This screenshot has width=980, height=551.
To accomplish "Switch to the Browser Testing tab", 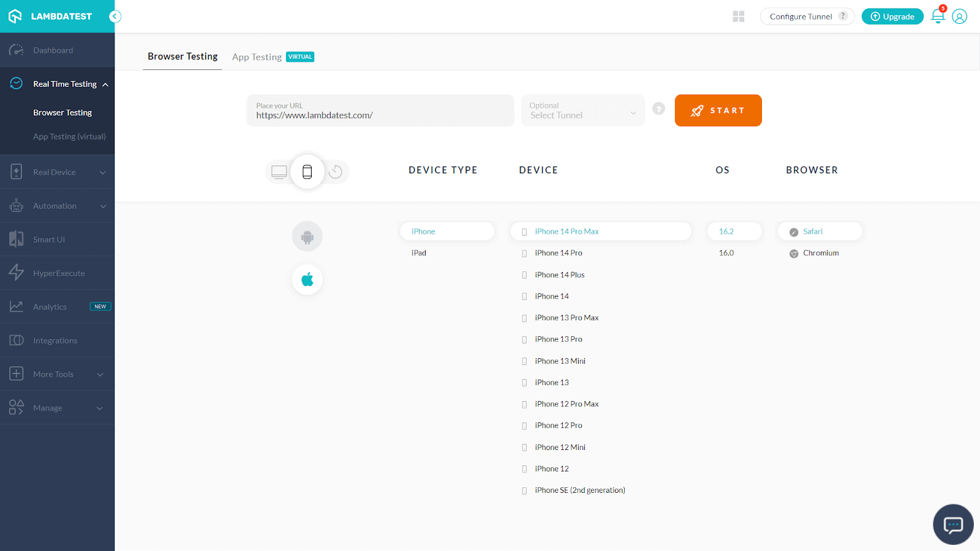I will (x=183, y=56).
